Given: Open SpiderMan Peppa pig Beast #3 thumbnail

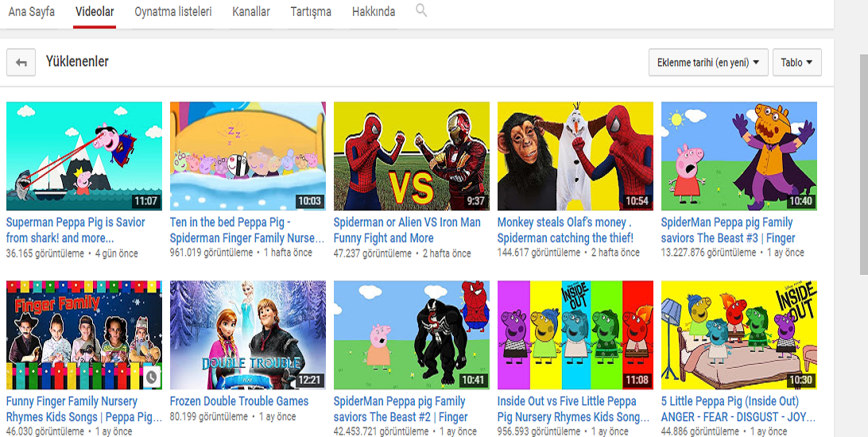Looking at the screenshot, I should pyautogui.click(x=739, y=156).
